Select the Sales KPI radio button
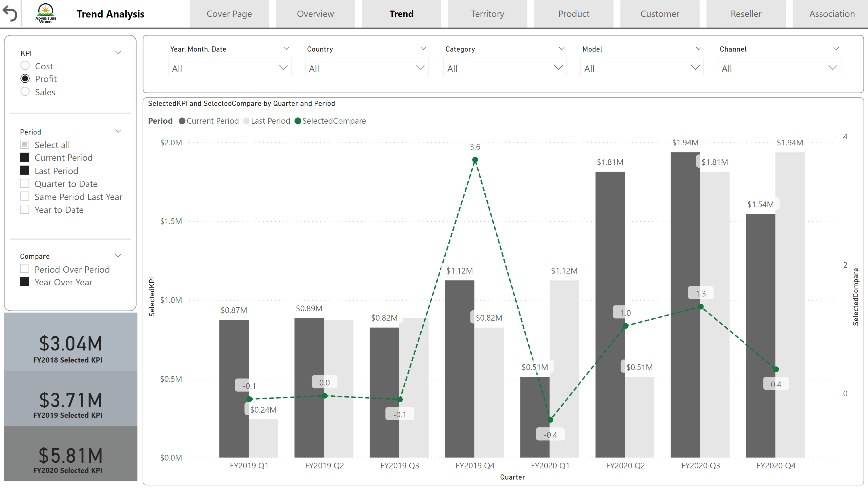Screen dimensions: 868x488 click(x=25, y=92)
